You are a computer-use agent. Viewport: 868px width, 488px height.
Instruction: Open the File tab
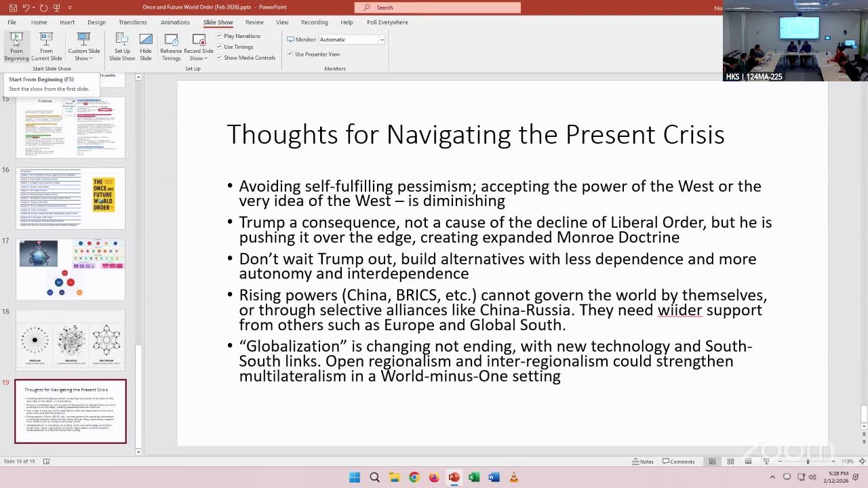coord(12,22)
